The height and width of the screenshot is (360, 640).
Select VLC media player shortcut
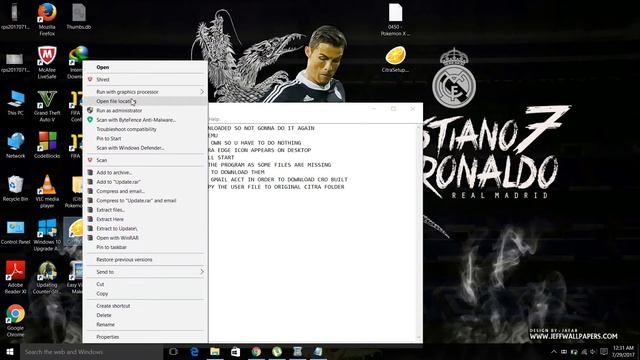pyautogui.click(x=47, y=191)
